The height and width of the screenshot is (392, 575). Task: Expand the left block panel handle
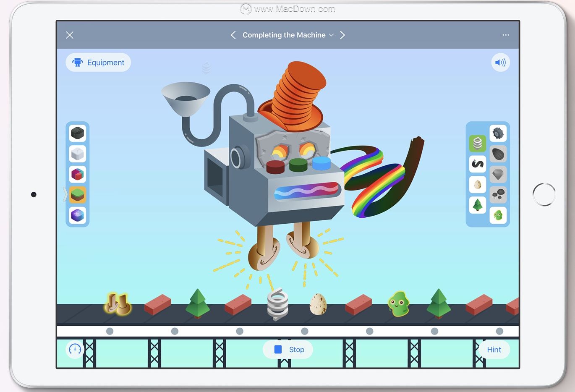65,195
